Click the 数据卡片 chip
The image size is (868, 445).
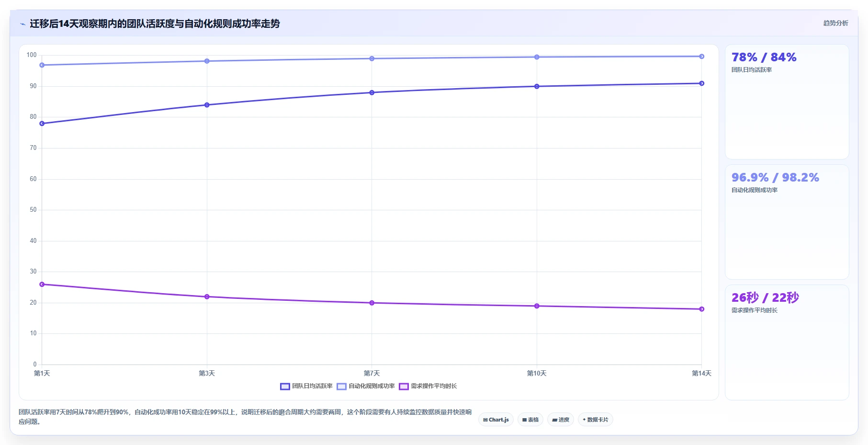[x=596, y=420]
